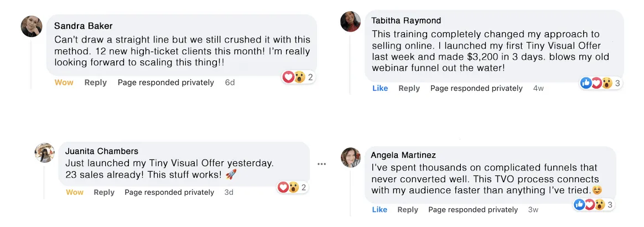Reply to Angela Martinez's comment
Viewport: 644px width, 227px height.
coord(408,210)
